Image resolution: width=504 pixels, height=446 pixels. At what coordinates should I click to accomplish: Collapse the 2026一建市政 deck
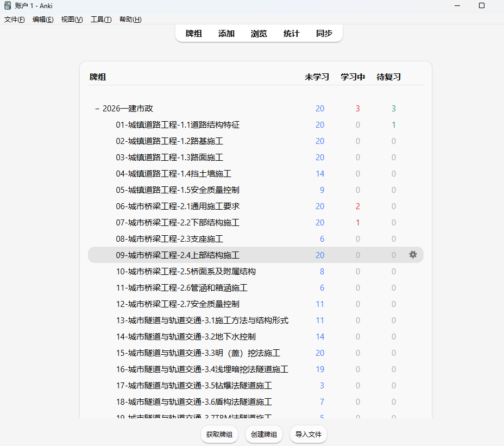(97, 109)
